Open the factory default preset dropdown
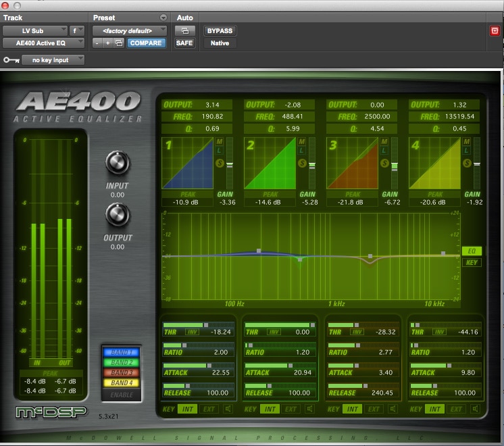504x446 pixels. tap(130, 31)
